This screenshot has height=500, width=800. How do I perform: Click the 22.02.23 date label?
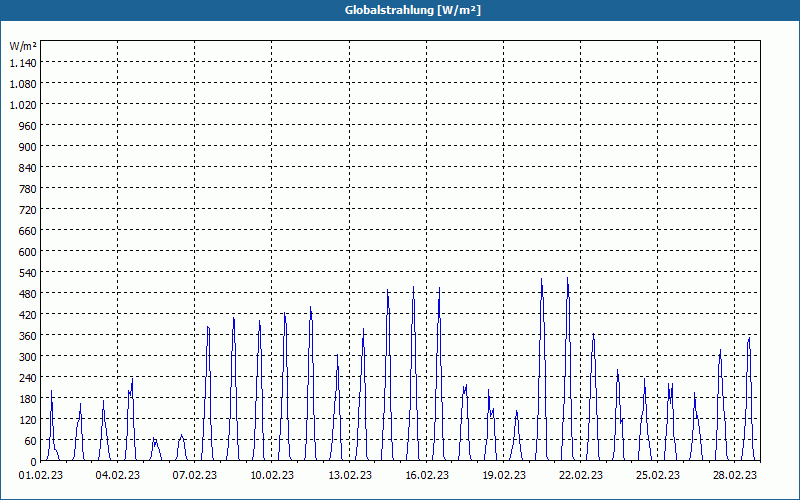coord(581,476)
